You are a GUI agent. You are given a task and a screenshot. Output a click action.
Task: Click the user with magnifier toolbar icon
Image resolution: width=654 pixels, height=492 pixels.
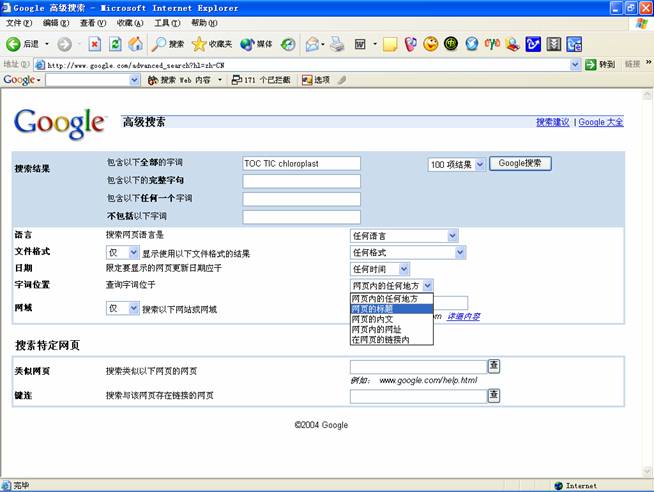point(513,44)
